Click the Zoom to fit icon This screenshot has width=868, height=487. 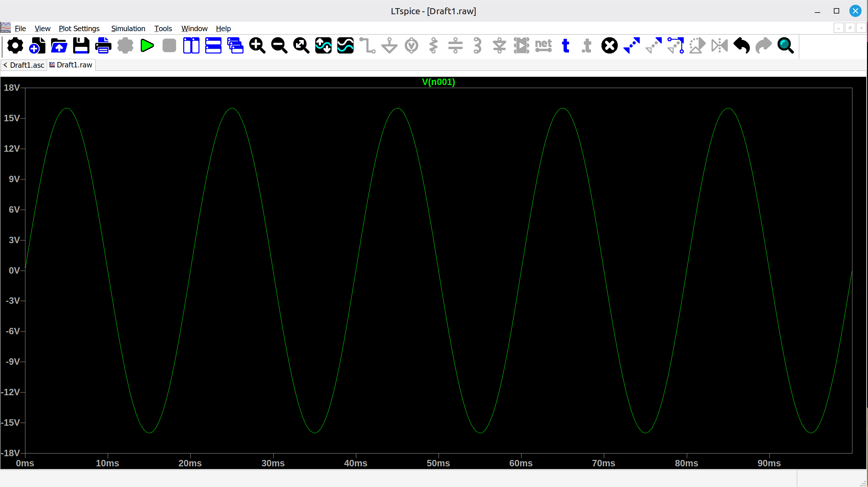[301, 46]
